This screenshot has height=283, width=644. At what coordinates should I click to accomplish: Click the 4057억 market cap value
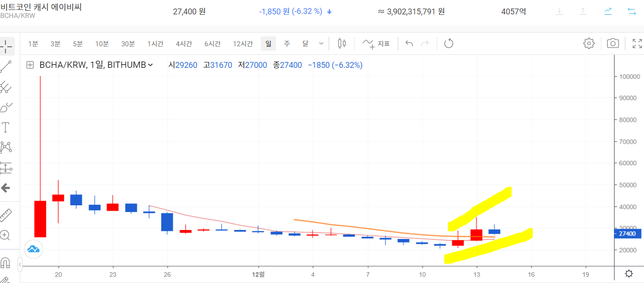point(513,12)
